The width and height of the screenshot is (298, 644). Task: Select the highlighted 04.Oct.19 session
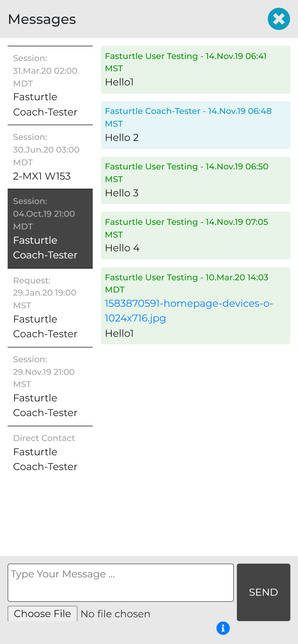50,228
